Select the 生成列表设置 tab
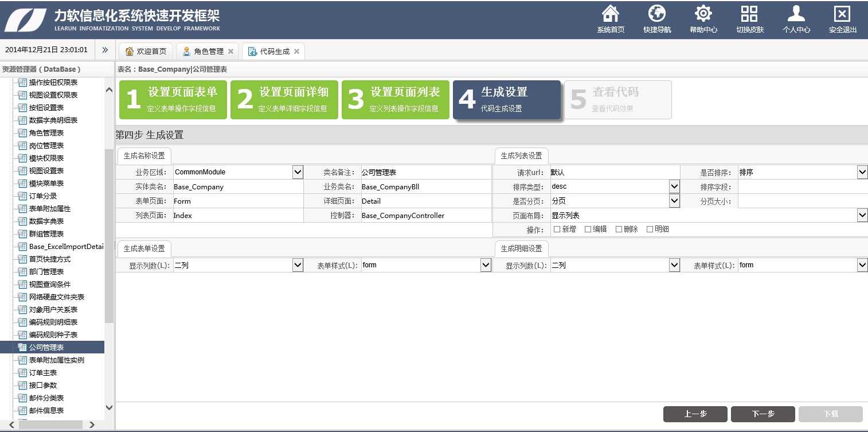The image size is (868, 432). click(x=521, y=155)
